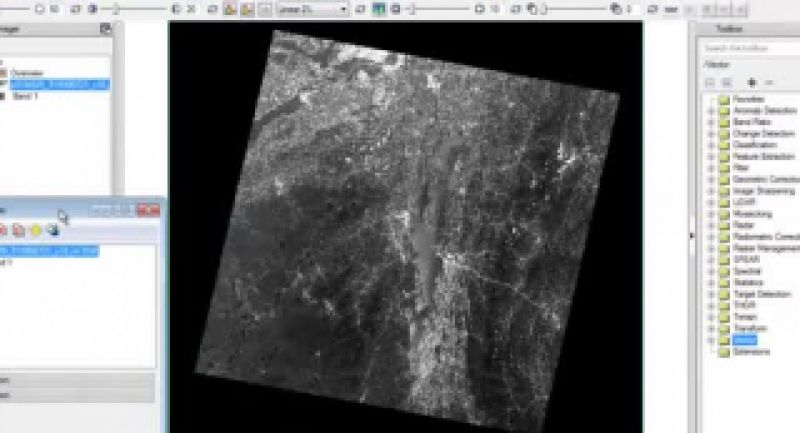
Task: Click the reset icon after the transparency value
Action: click(653, 9)
